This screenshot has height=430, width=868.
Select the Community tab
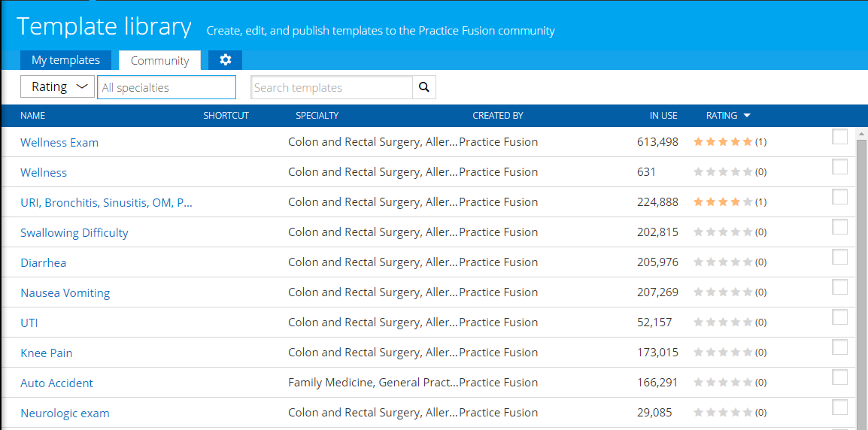(159, 61)
